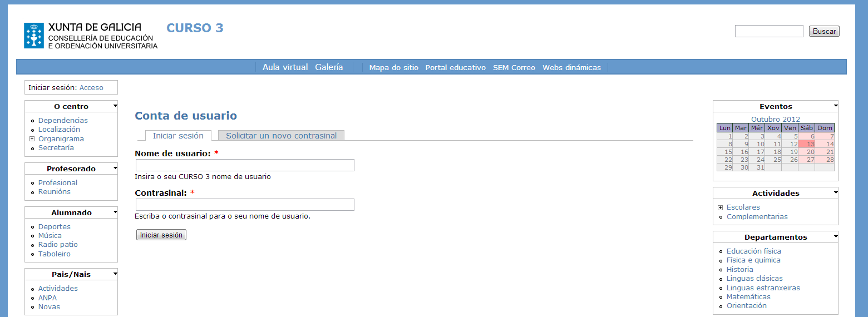Click into the Contrasinal password field
Image resolution: width=868 pixels, height=317 pixels.
[245, 205]
